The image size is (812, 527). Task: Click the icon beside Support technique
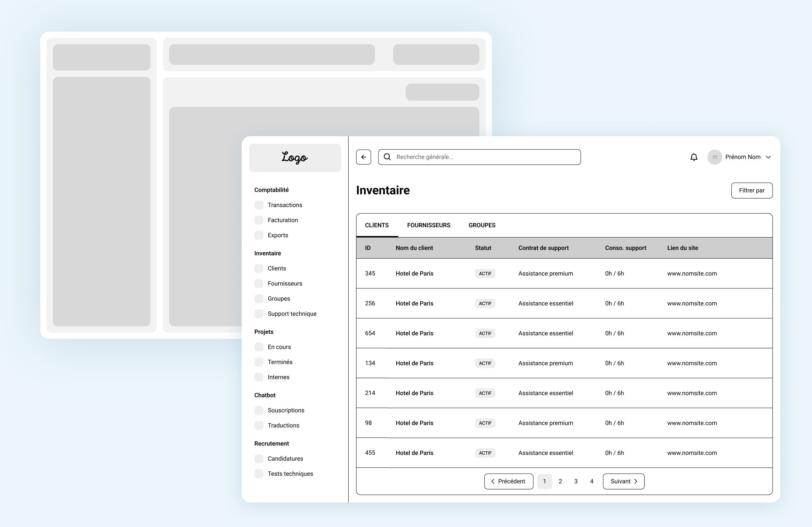click(259, 314)
